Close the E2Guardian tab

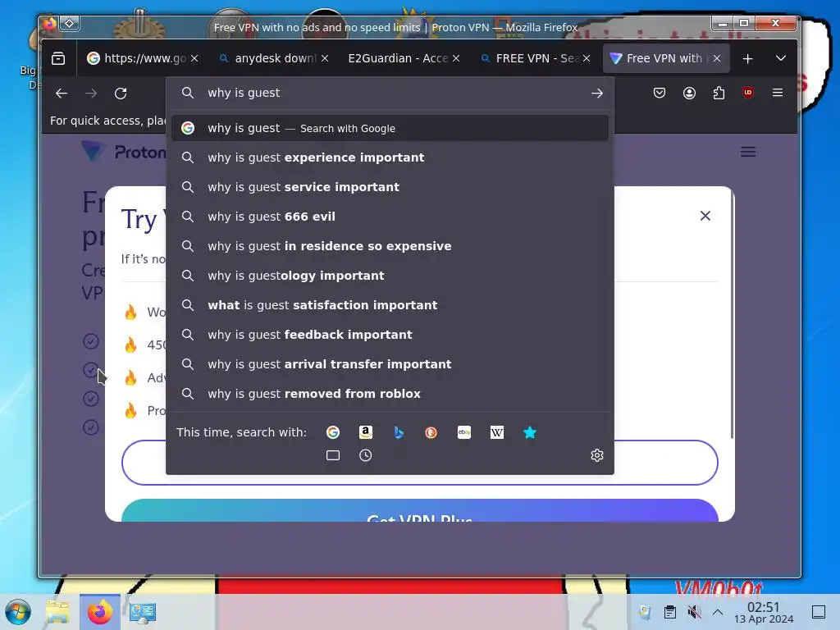[x=456, y=58]
